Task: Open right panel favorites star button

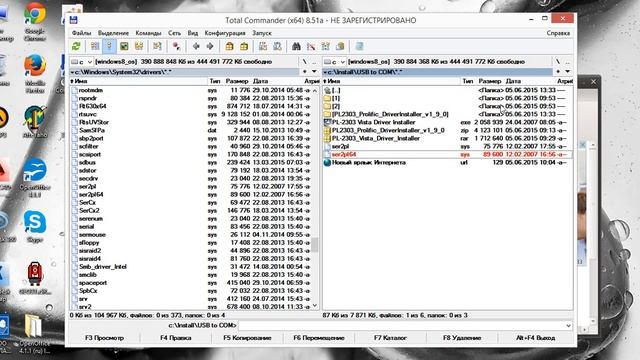Action: point(558,71)
